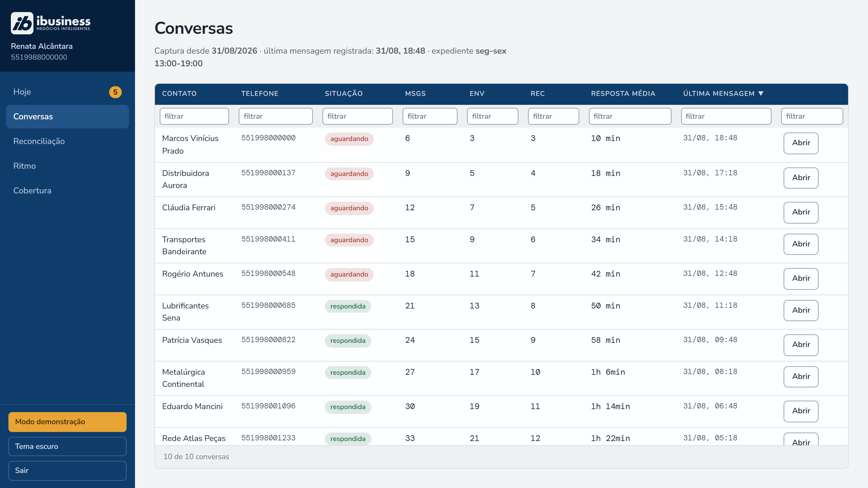868x488 pixels.
Task: Sort table by Telefone column header
Action: click(259, 93)
